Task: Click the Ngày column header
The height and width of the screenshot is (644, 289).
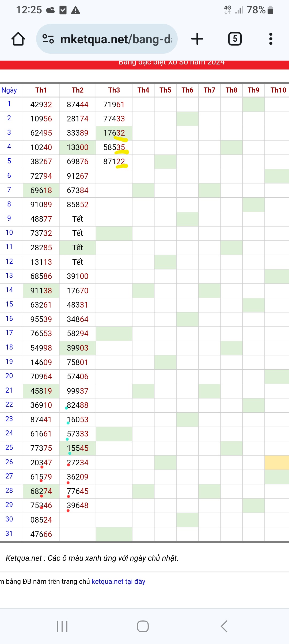Action: 9,90
